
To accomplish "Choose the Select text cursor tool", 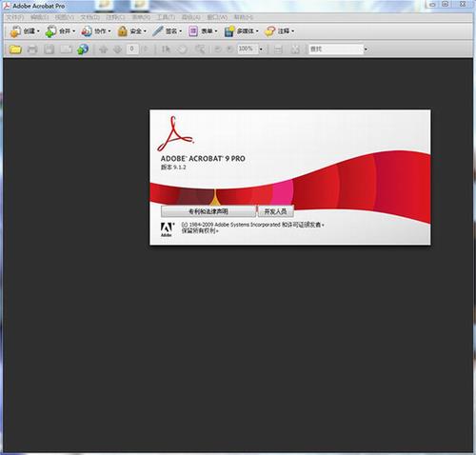I will [166, 49].
